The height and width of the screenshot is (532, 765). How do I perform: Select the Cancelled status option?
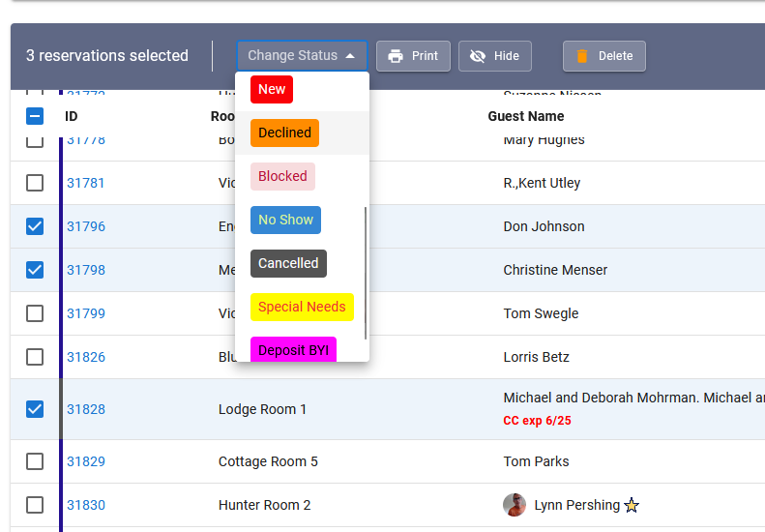pos(288,263)
